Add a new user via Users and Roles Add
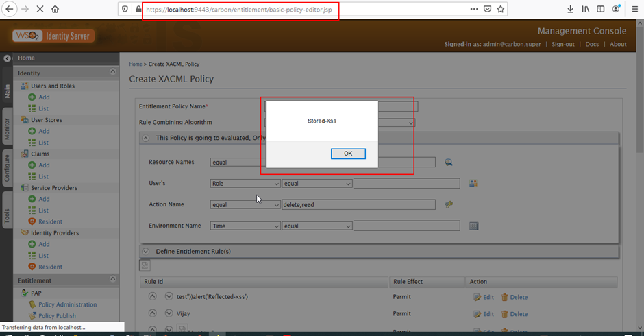The image size is (644, 336). (x=44, y=97)
